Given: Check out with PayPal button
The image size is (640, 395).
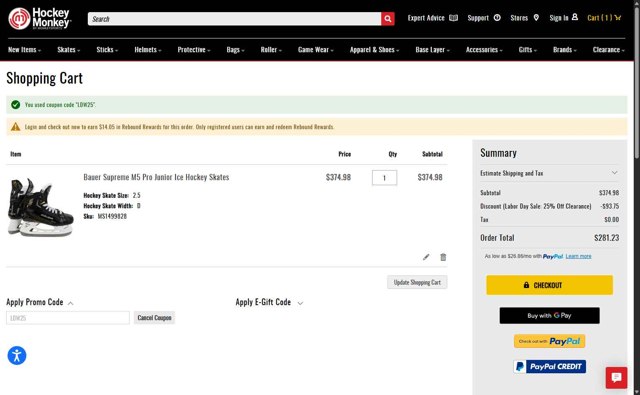Looking at the screenshot, I should point(549,341).
